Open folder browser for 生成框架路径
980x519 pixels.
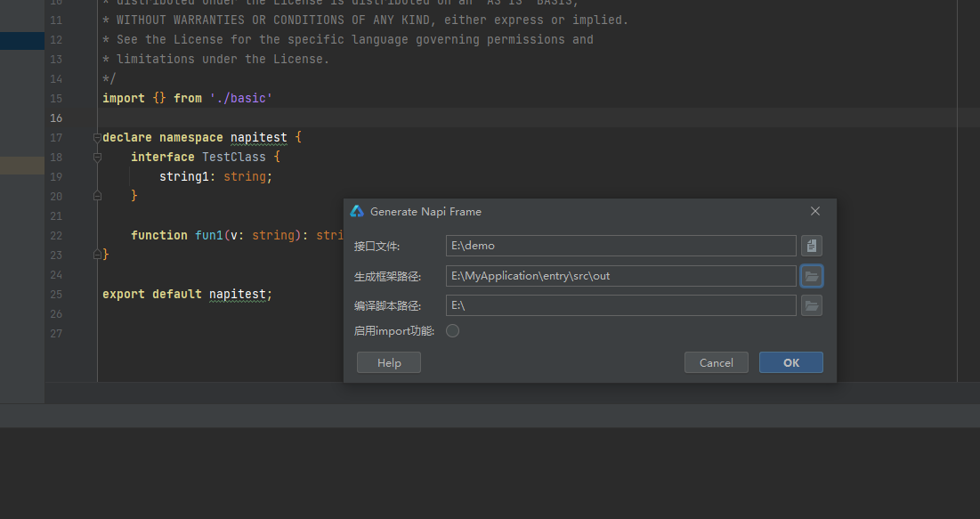[x=811, y=276]
